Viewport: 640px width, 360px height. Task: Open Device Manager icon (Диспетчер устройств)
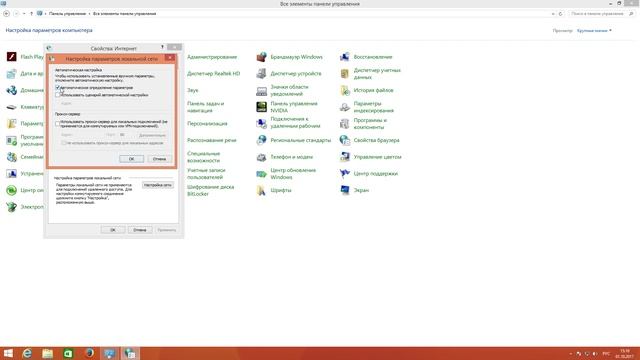[261, 73]
